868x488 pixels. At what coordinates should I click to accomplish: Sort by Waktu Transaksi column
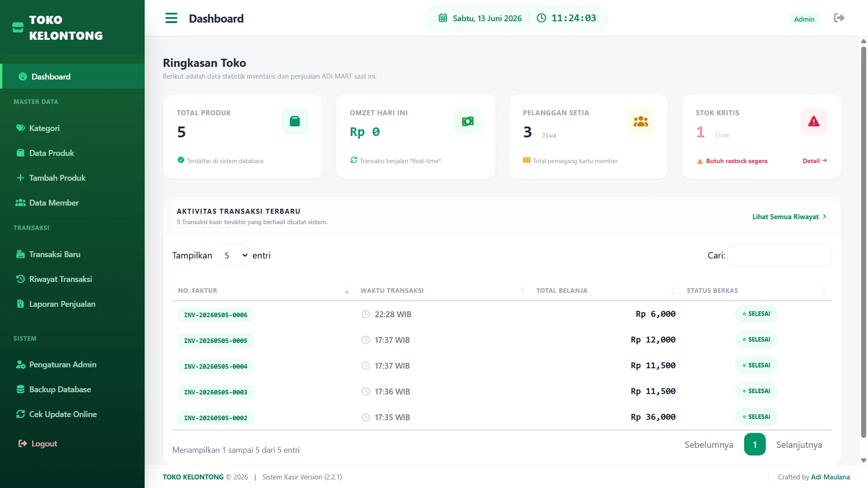click(442, 291)
